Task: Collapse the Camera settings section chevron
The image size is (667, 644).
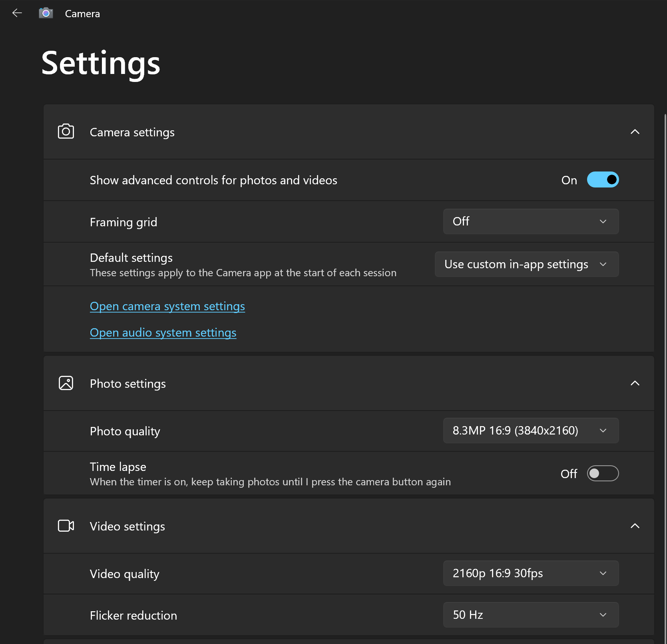Action: point(635,132)
